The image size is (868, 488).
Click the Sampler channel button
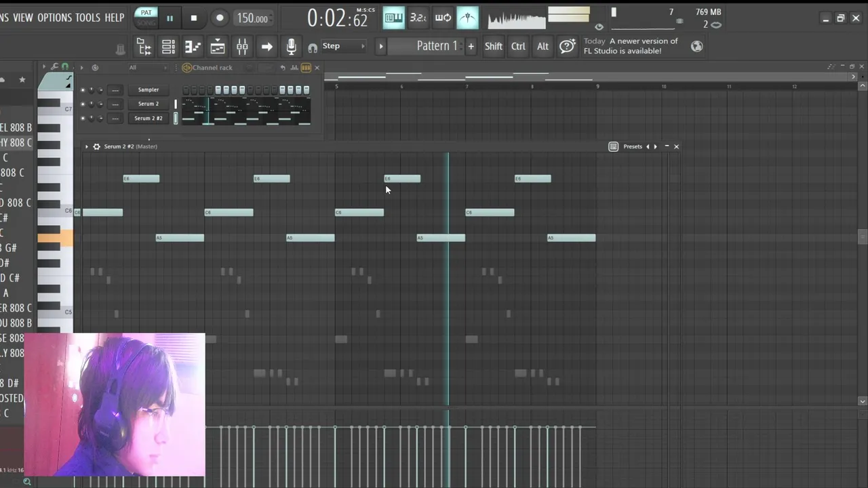point(149,90)
